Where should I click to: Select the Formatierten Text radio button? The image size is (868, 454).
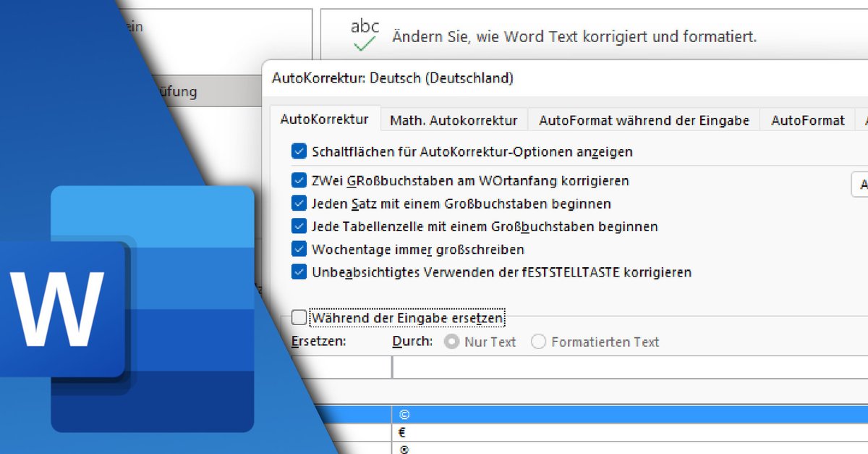[538, 342]
